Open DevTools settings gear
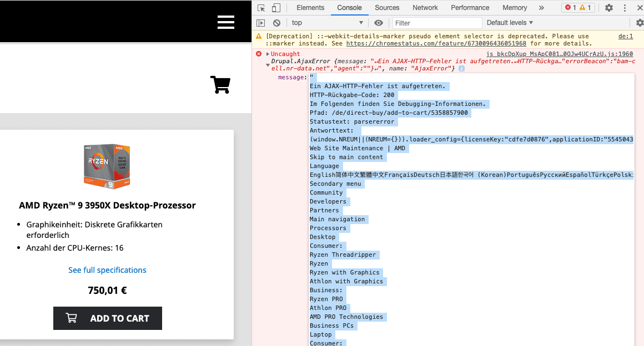644x346 pixels. (609, 8)
